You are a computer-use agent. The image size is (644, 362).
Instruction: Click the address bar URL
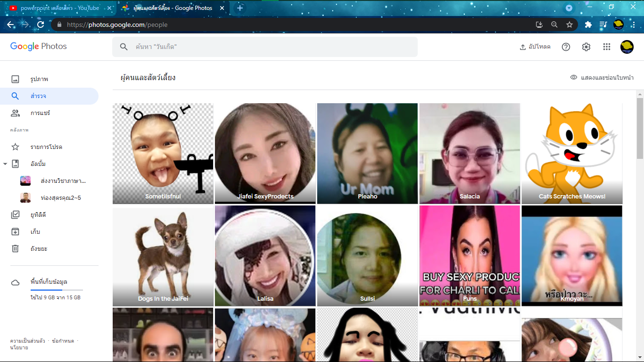click(117, 25)
